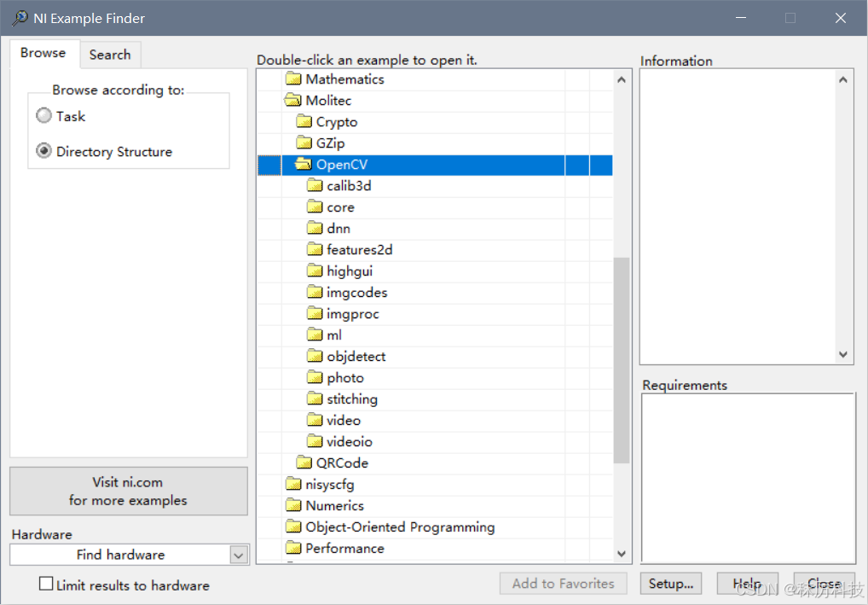The width and height of the screenshot is (868, 605).
Task: Select the videoio row label
Action: point(350,441)
